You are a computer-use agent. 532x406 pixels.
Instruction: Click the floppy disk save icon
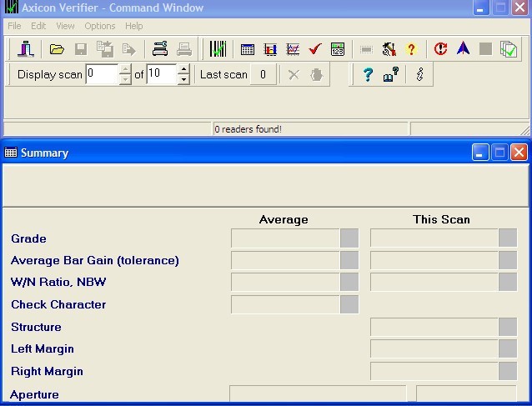[x=81, y=49]
